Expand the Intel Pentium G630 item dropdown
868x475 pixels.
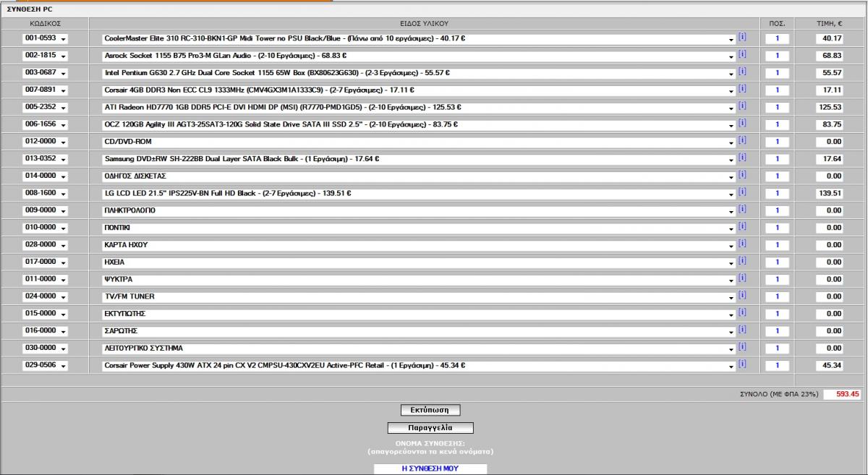click(x=419, y=73)
